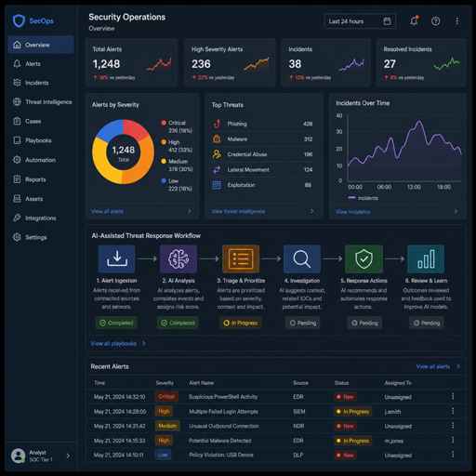Click the m.jones assignee cell
The image size is (476, 476).
394,441
